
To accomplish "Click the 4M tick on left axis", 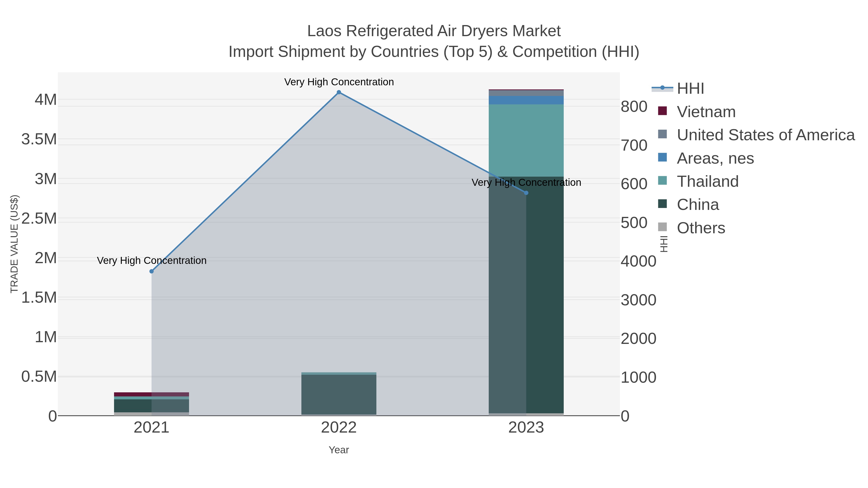I will 46,100.
